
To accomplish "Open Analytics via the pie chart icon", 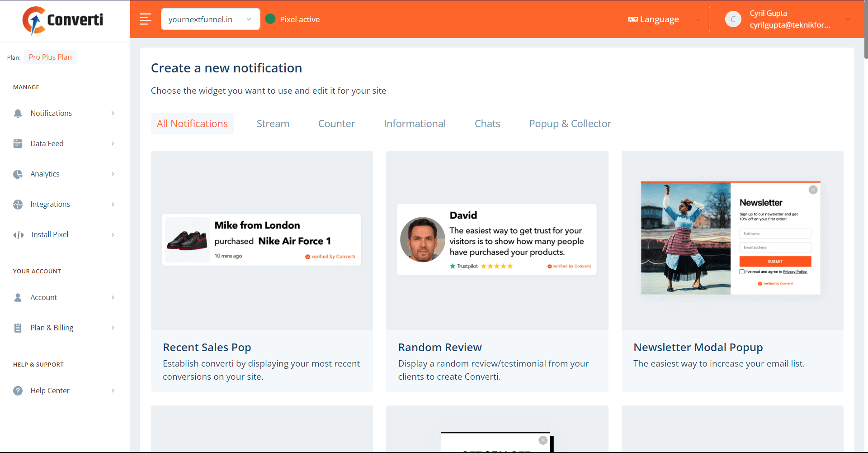I will coord(18,174).
